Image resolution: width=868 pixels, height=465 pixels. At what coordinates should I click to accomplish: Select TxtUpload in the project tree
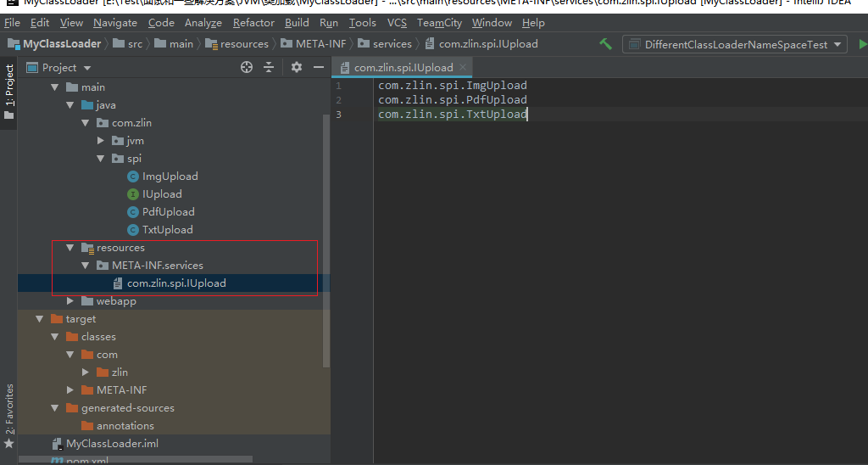168,229
